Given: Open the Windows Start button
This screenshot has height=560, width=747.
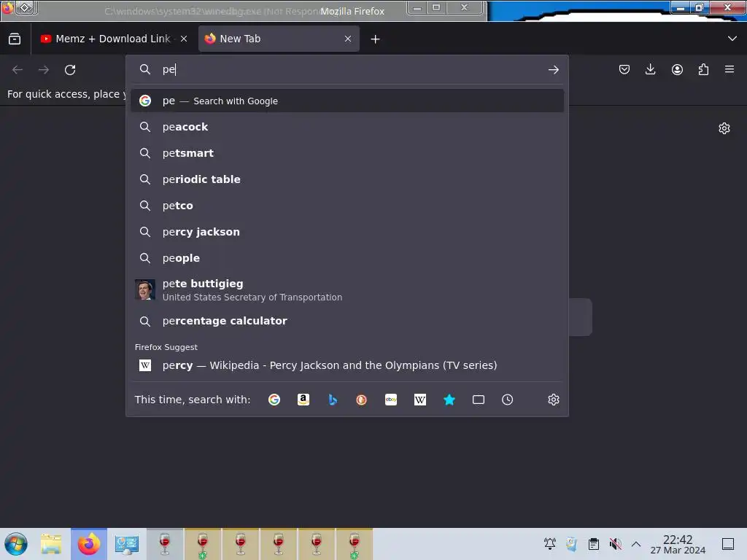Looking at the screenshot, I should tap(16, 544).
